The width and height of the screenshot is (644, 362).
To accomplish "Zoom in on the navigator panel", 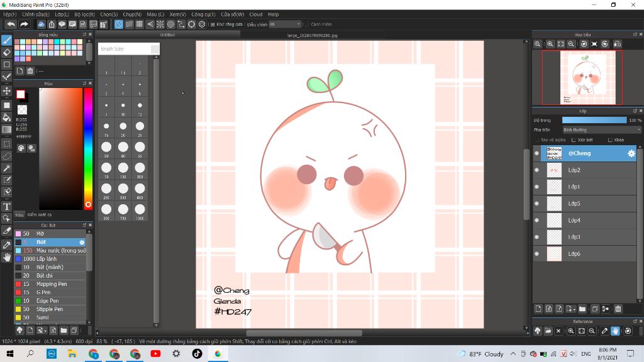I will point(550,44).
